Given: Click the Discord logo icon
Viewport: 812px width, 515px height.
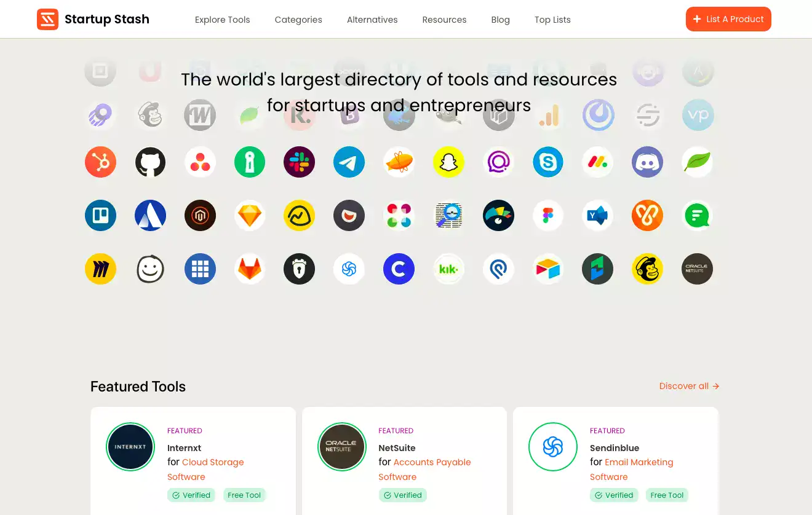Looking at the screenshot, I should pos(647,162).
